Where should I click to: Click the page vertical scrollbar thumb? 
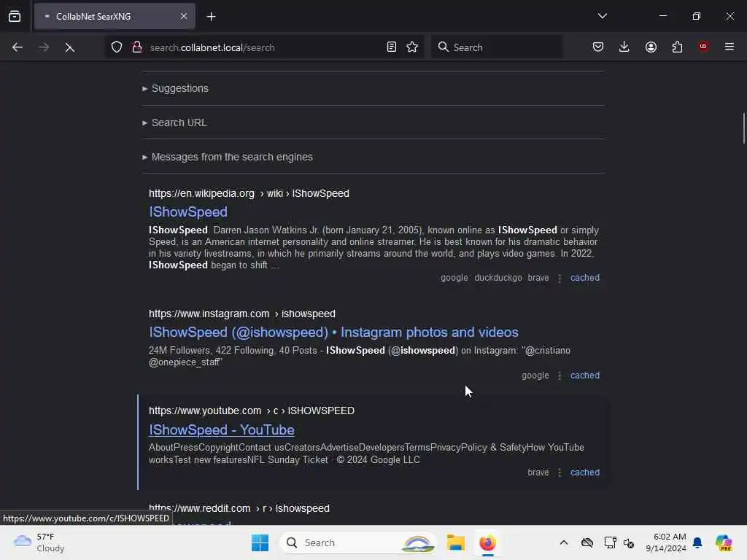tap(743, 128)
